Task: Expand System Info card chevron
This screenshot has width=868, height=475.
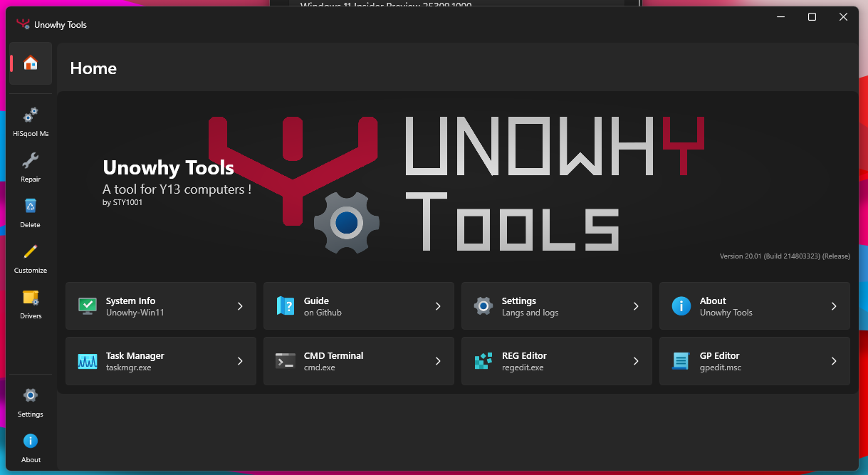Action: (240, 306)
